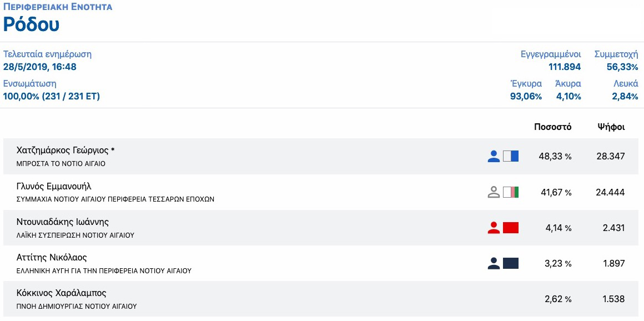The height and width of the screenshot is (321, 644).
Task: Click blue person icon for Χατζημάρκος Γεώργιος
Action: pos(494,157)
